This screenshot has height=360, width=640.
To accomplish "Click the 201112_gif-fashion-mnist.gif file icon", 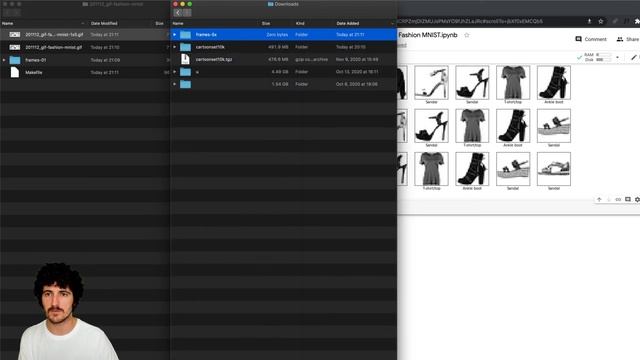I will [15, 47].
